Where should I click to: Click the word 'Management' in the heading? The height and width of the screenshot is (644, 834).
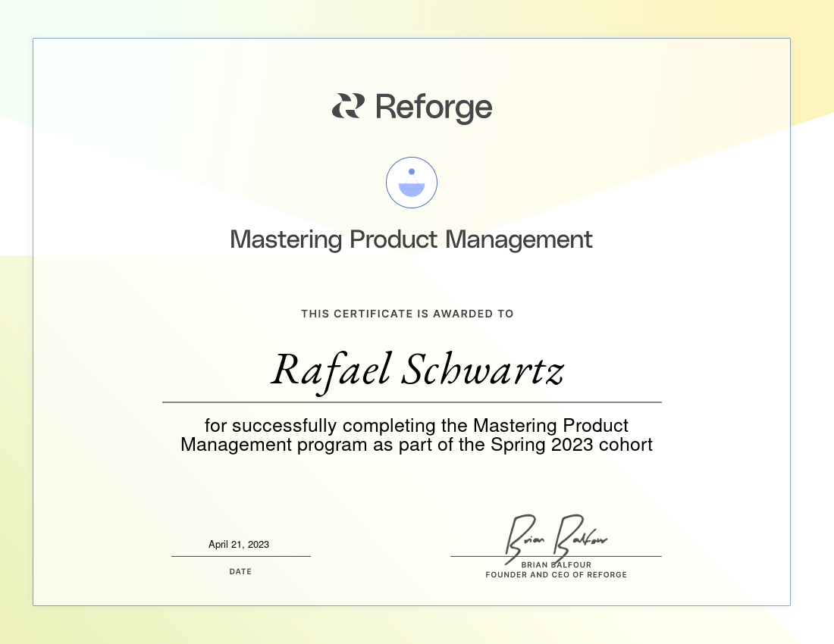pos(519,239)
